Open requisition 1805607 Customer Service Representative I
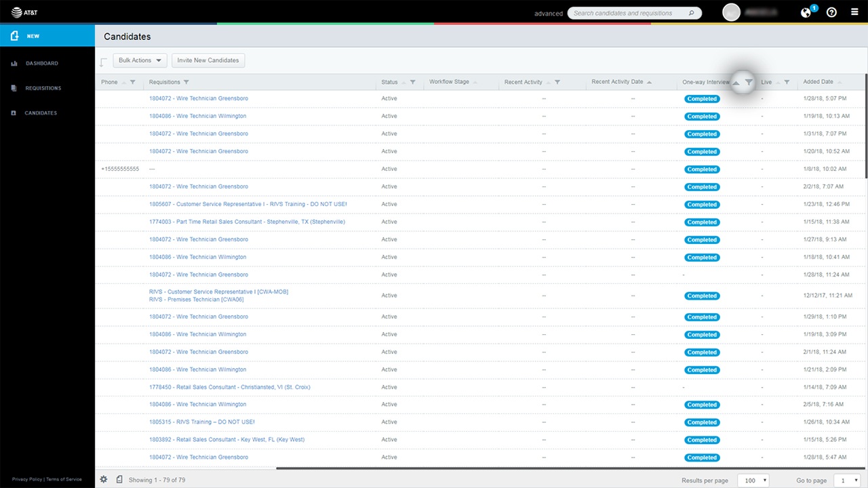This screenshot has width=868, height=488. (x=248, y=204)
